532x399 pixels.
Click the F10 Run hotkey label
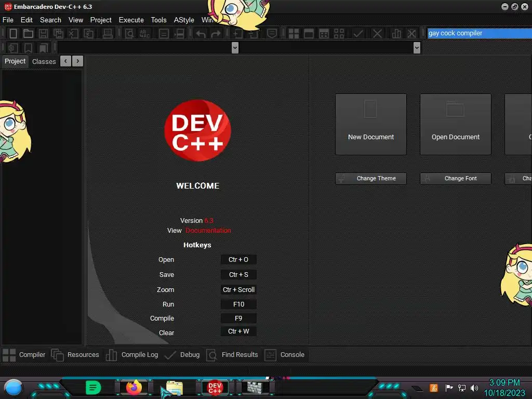[238, 304]
